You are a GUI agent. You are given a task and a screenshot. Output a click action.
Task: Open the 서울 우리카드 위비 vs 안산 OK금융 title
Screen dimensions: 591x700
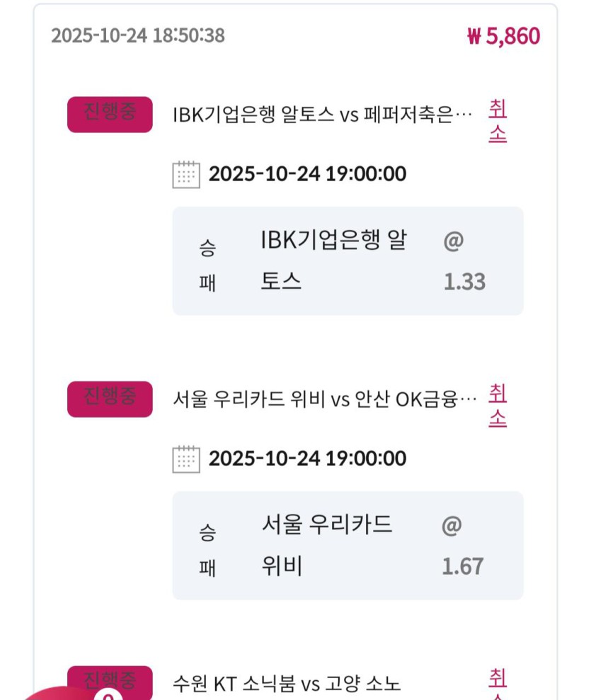(324, 399)
